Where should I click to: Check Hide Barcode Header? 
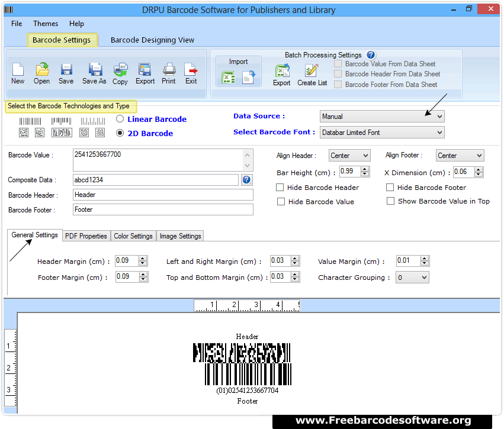[280, 187]
